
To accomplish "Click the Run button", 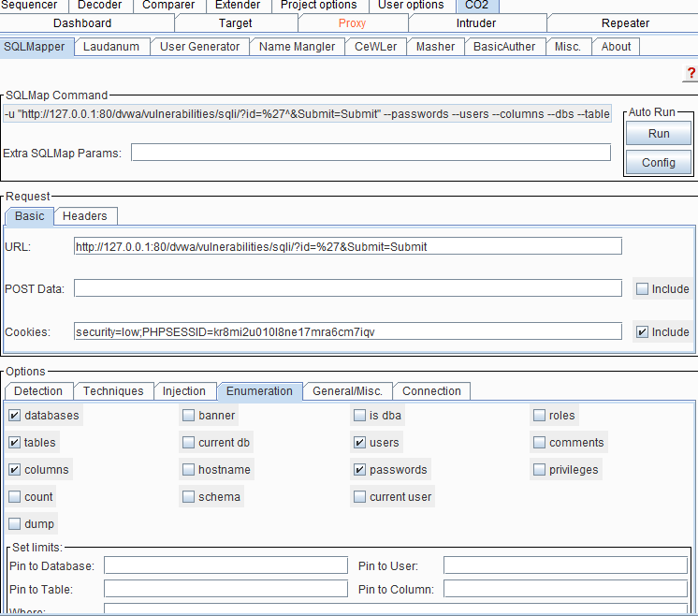I will click(x=659, y=134).
